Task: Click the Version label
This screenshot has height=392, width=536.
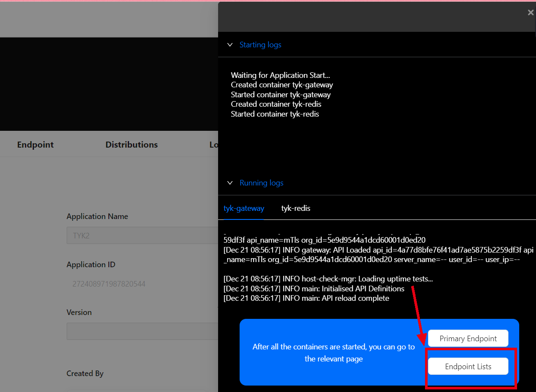Action: pyautogui.click(x=79, y=312)
